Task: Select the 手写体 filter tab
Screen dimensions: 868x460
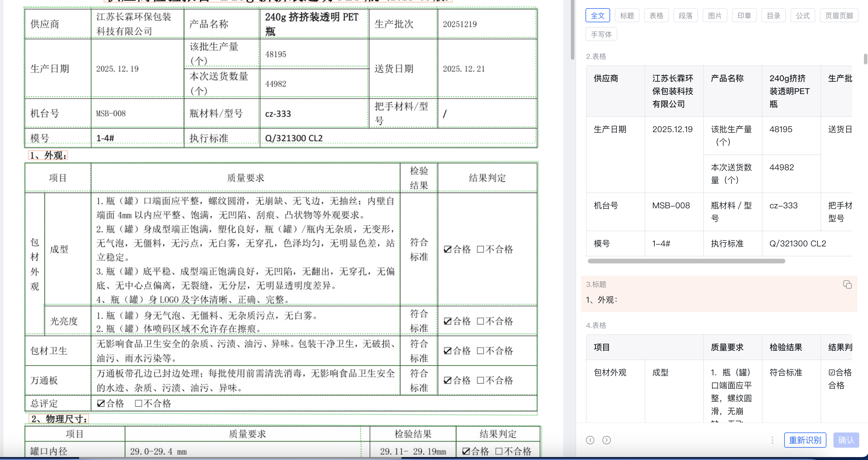Action: tap(601, 34)
